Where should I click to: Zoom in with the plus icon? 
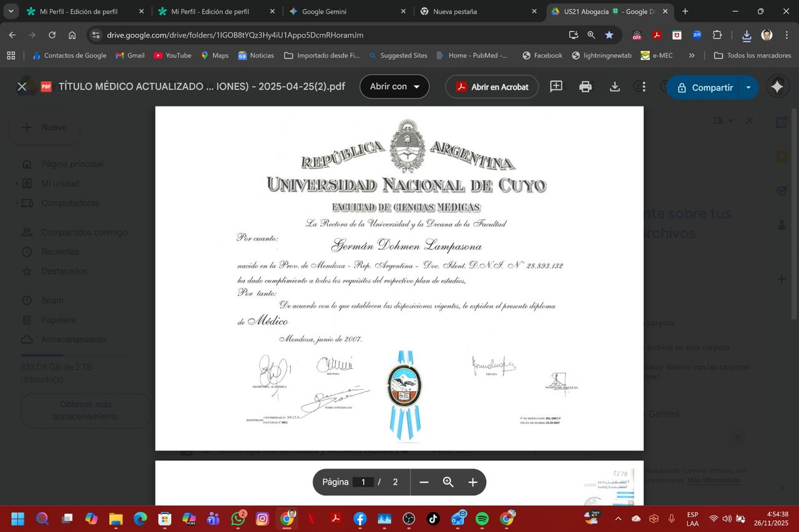tap(473, 482)
